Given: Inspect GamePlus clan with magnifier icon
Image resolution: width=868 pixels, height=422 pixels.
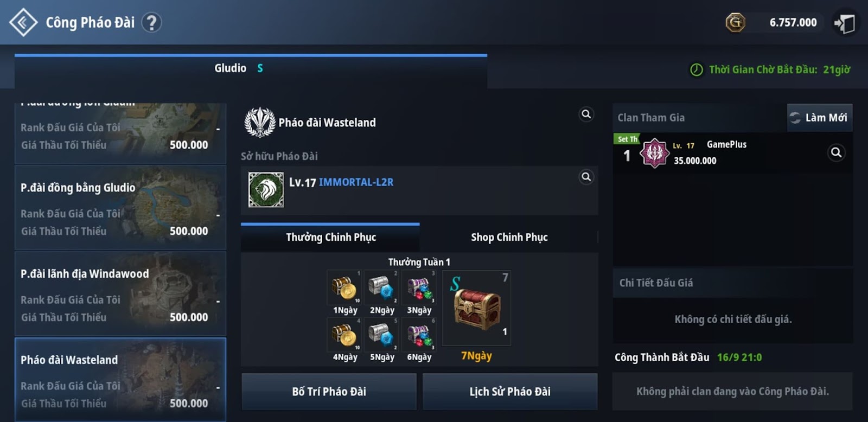Looking at the screenshot, I should [836, 152].
